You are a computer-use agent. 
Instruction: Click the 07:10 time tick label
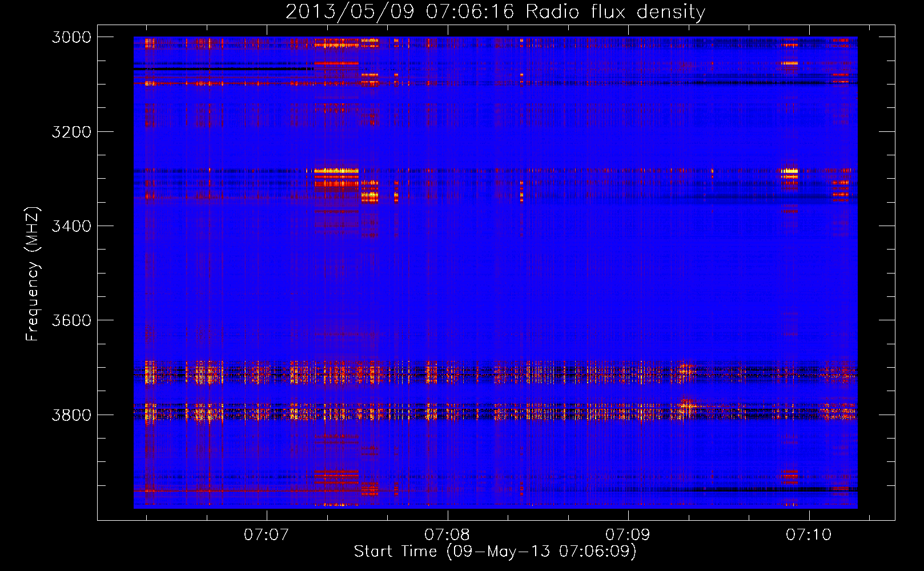(x=809, y=535)
